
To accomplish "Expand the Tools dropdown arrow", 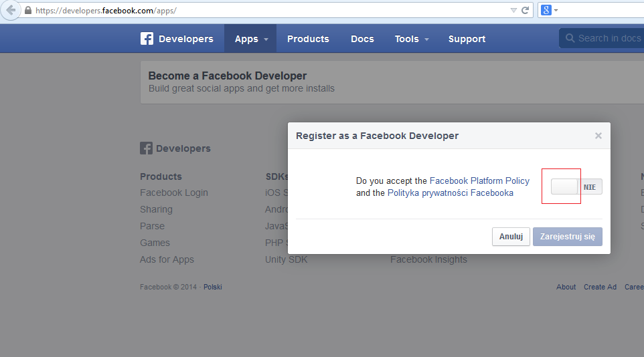I will click(x=426, y=39).
